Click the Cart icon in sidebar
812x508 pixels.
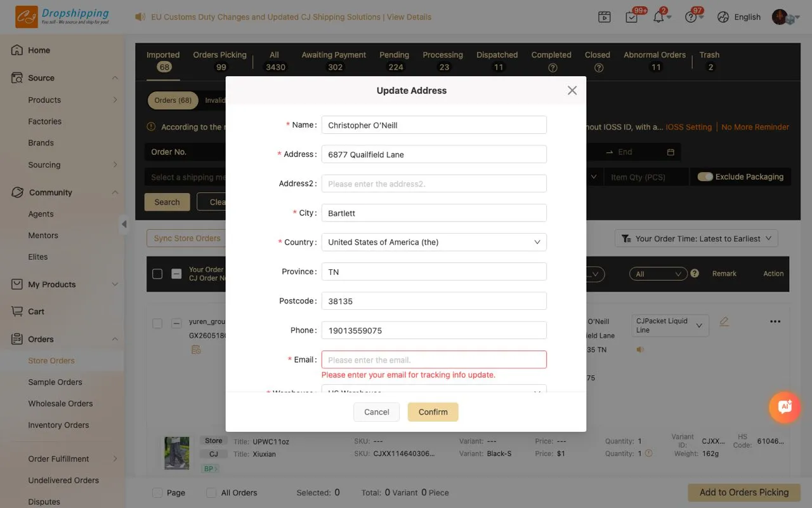click(x=17, y=311)
